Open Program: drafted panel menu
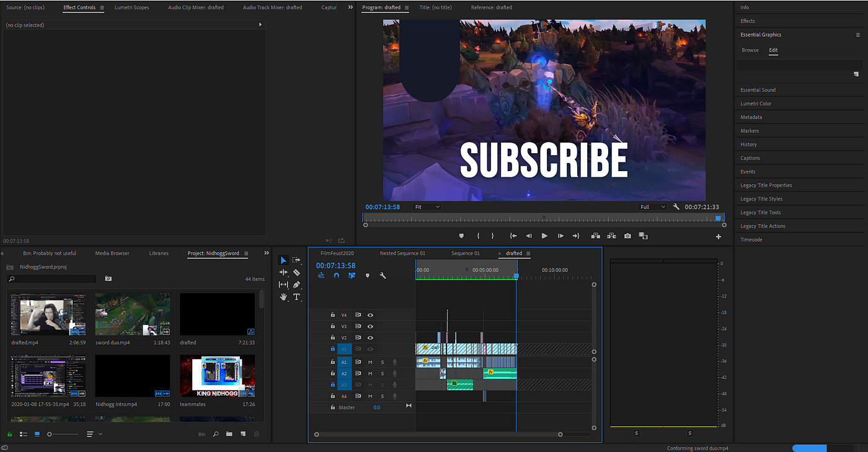Image resolution: width=868 pixels, height=452 pixels. tap(406, 7)
